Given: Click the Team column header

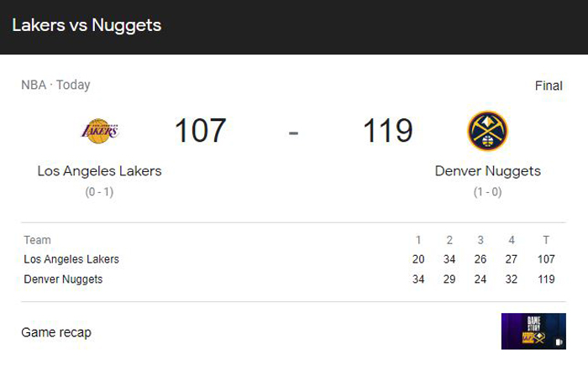Looking at the screenshot, I should (38, 240).
